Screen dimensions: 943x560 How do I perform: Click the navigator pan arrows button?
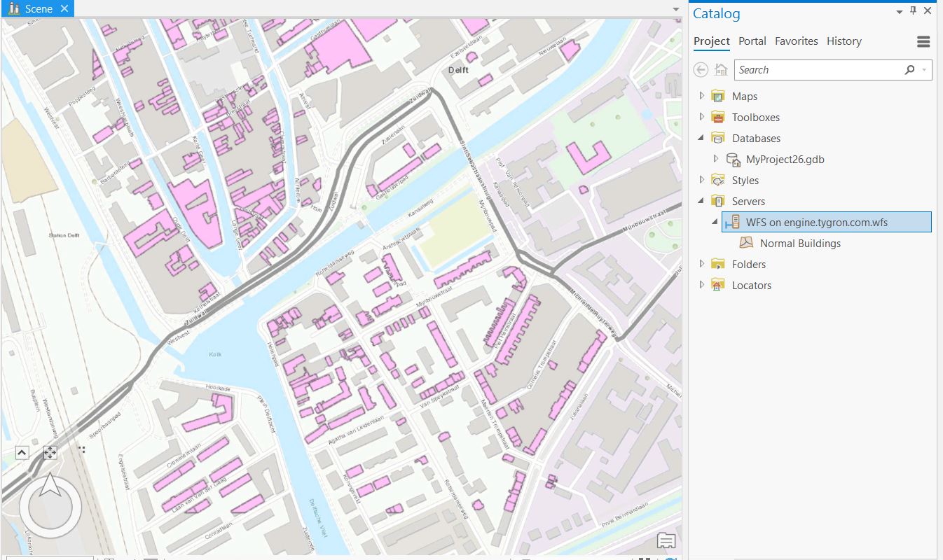point(50,453)
